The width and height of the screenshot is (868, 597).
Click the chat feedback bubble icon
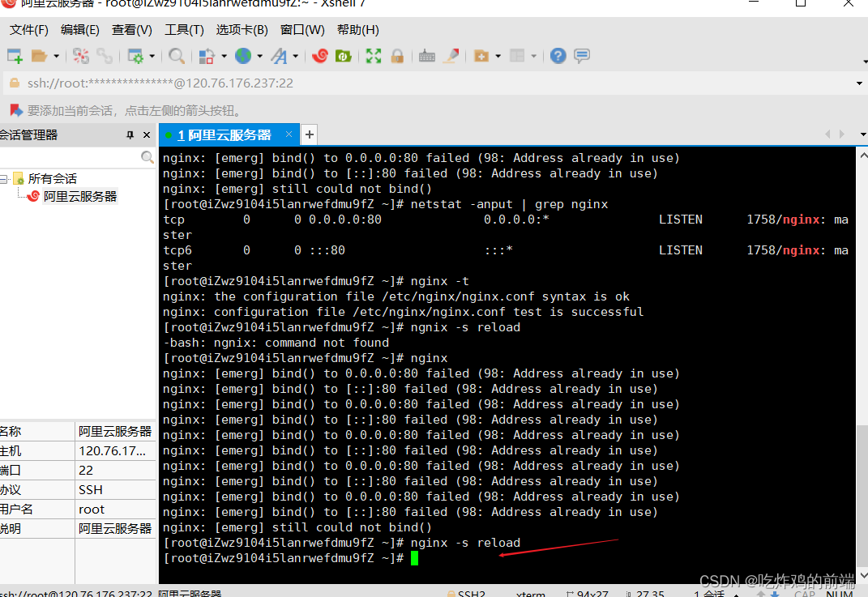point(582,56)
